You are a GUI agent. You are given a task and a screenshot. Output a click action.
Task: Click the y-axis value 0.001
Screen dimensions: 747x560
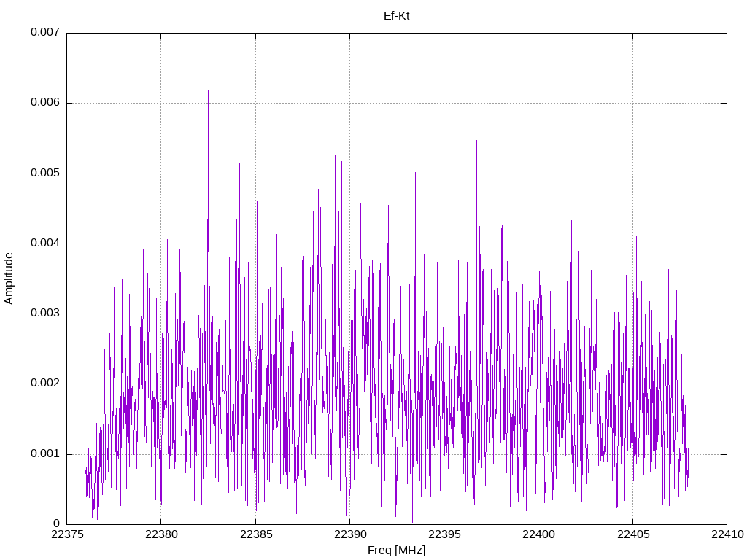[45, 454]
